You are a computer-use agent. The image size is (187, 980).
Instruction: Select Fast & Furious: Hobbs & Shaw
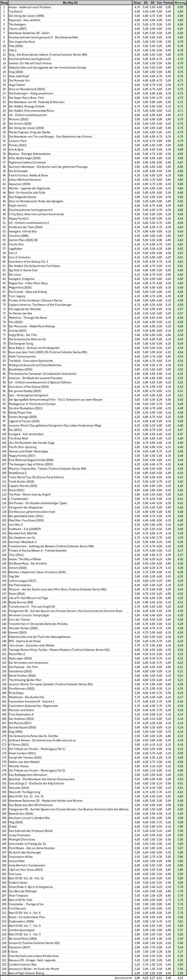pos(28,175)
